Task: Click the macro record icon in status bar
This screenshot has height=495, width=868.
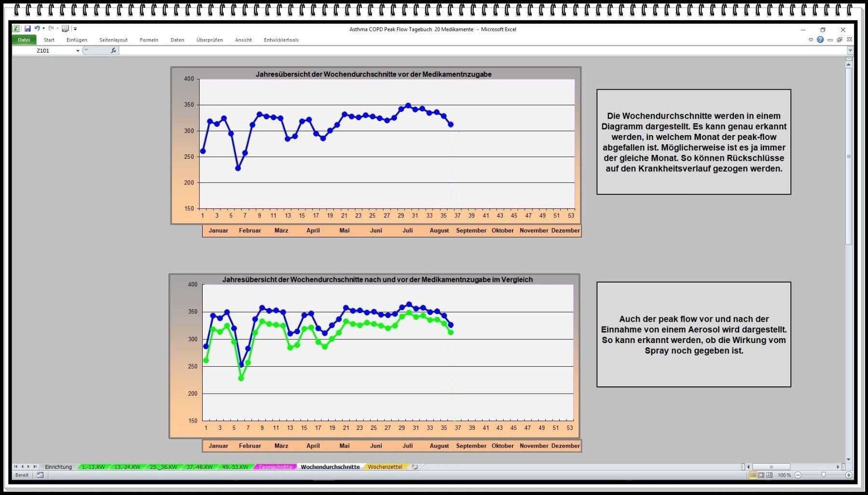Action: coord(40,475)
